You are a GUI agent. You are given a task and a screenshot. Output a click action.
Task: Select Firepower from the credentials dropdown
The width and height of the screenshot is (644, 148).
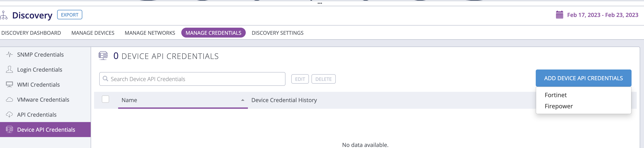[x=559, y=106]
